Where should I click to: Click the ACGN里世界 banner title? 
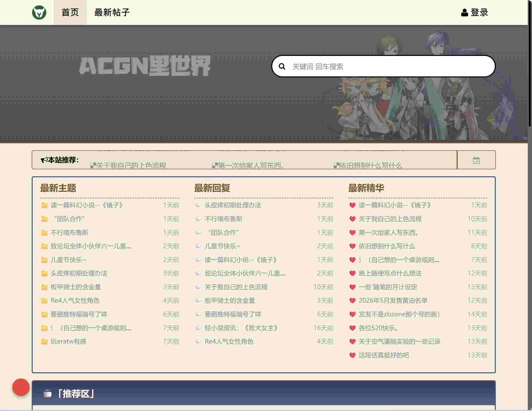click(x=145, y=66)
